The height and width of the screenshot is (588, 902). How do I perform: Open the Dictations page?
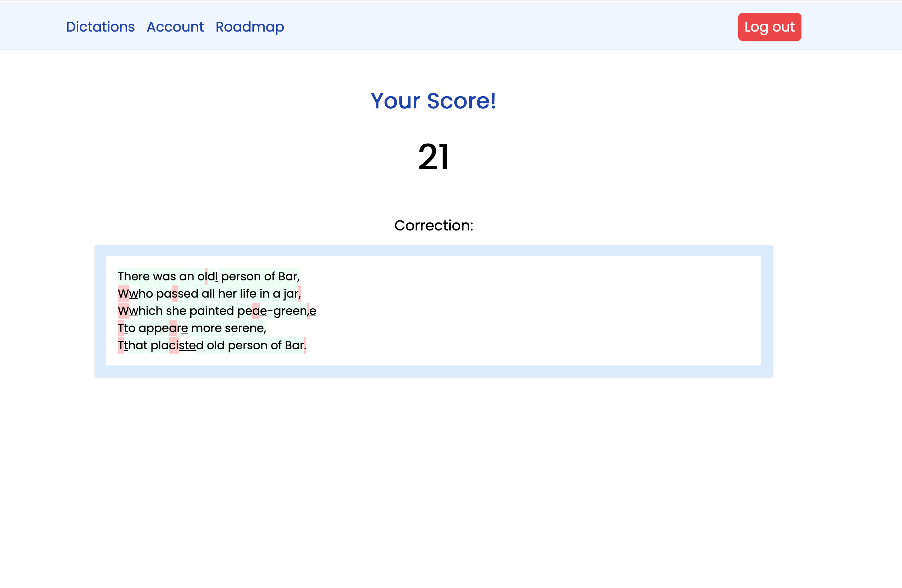click(x=100, y=27)
